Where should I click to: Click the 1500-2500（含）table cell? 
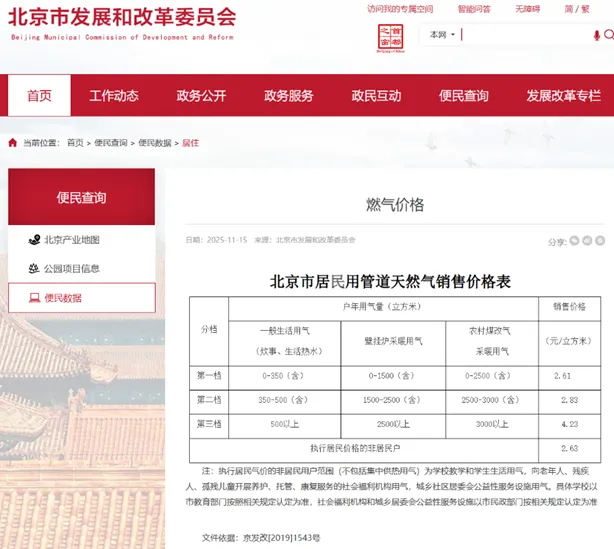393,400
